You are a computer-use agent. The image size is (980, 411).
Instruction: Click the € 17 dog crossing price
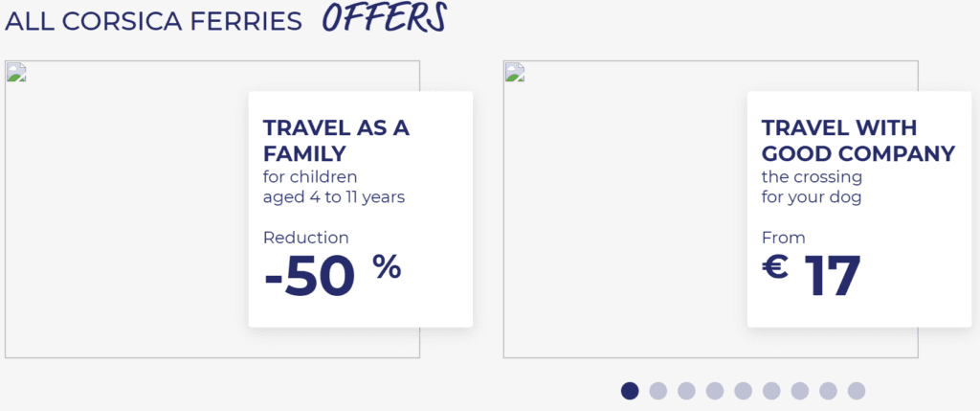click(812, 275)
